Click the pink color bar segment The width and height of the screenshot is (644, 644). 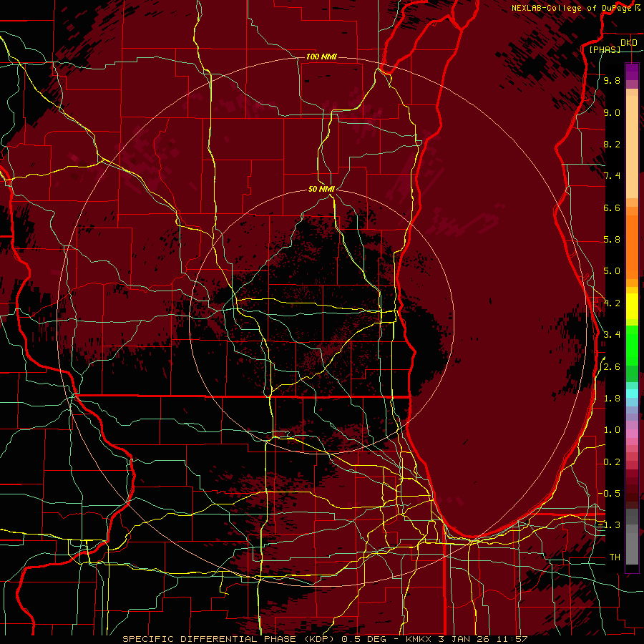(632, 434)
